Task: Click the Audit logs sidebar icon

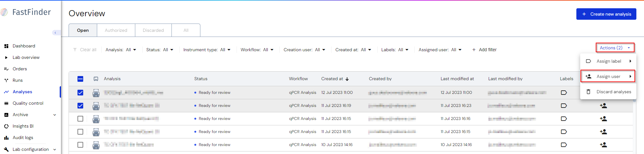Action: tap(6, 138)
